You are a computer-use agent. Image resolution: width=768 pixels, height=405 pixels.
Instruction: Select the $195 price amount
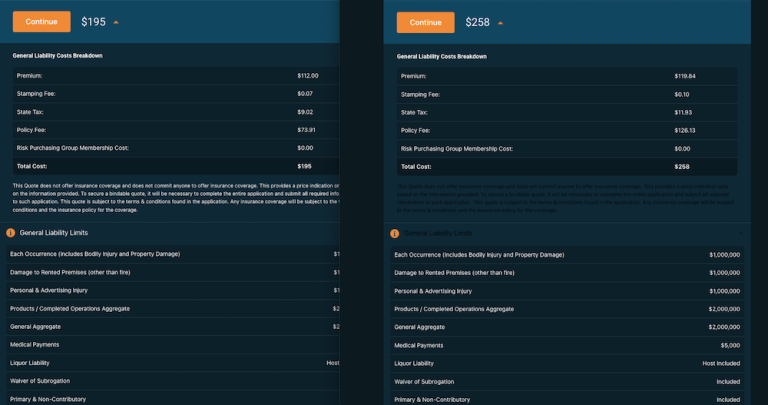pos(93,22)
